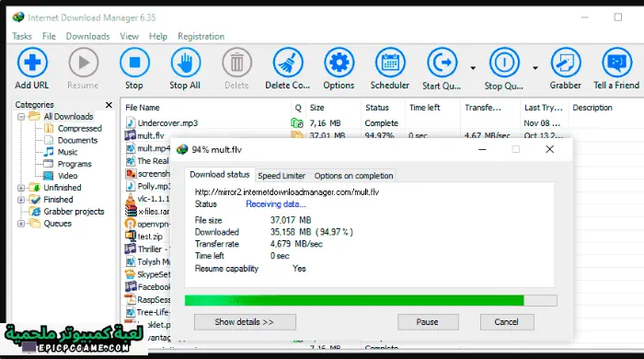Open the Help menu
Screen dimensions: 644x359
(158, 36)
